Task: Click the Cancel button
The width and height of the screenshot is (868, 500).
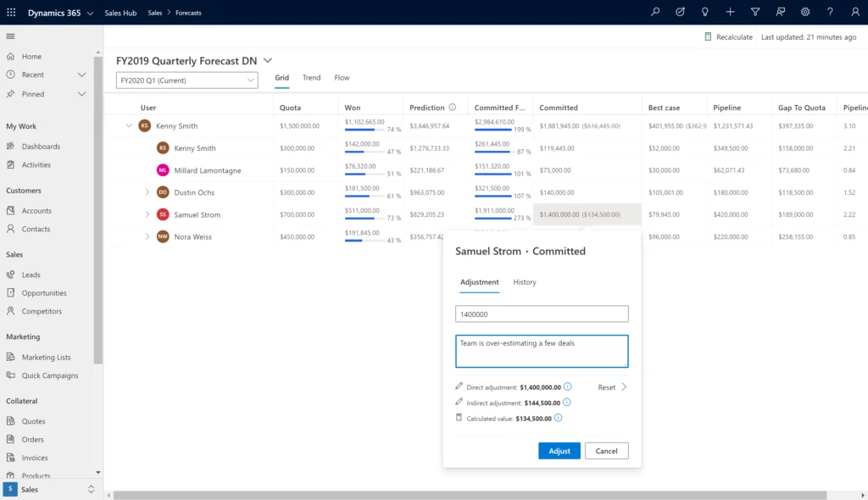Action: coord(606,451)
